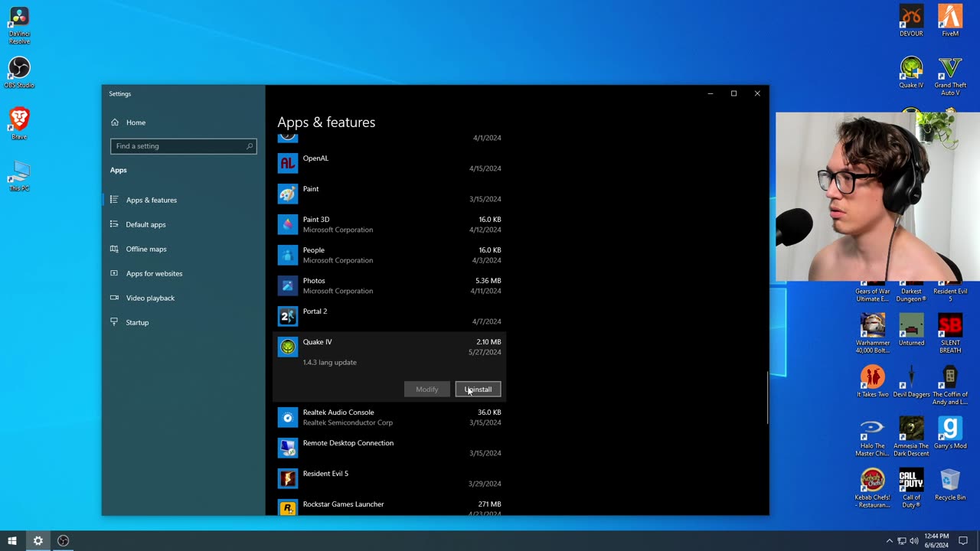Open network tray icon
This screenshot has height=551, width=980.
[x=901, y=541]
